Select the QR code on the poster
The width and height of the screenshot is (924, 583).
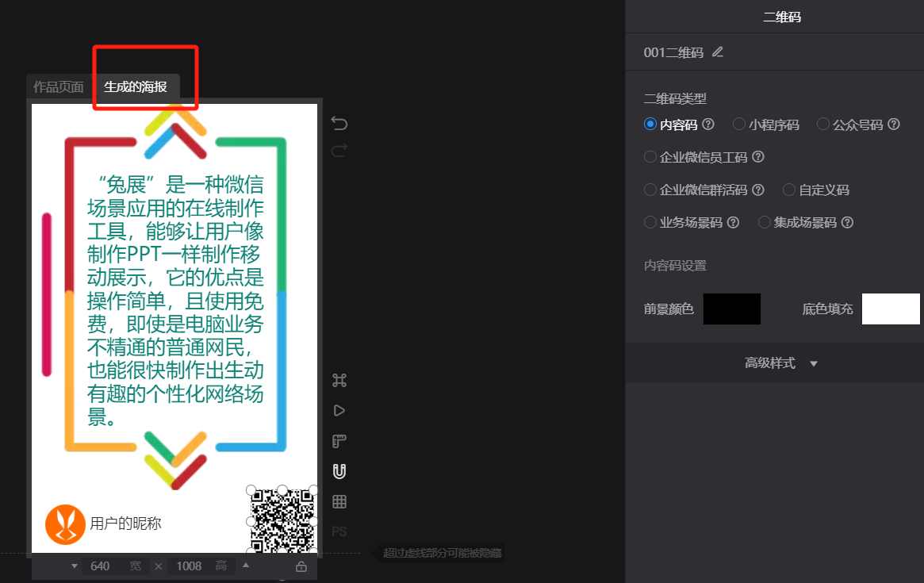click(x=282, y=521)
